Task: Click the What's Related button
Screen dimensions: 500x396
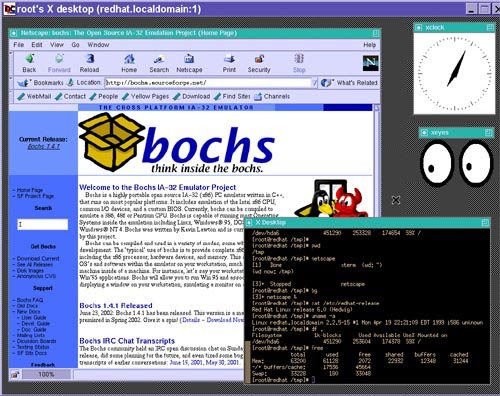Action: [349, 83]
